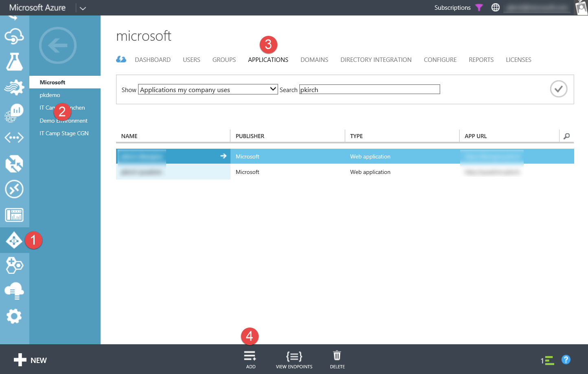Open the Show applications dropdown

[x=208, y=89]
